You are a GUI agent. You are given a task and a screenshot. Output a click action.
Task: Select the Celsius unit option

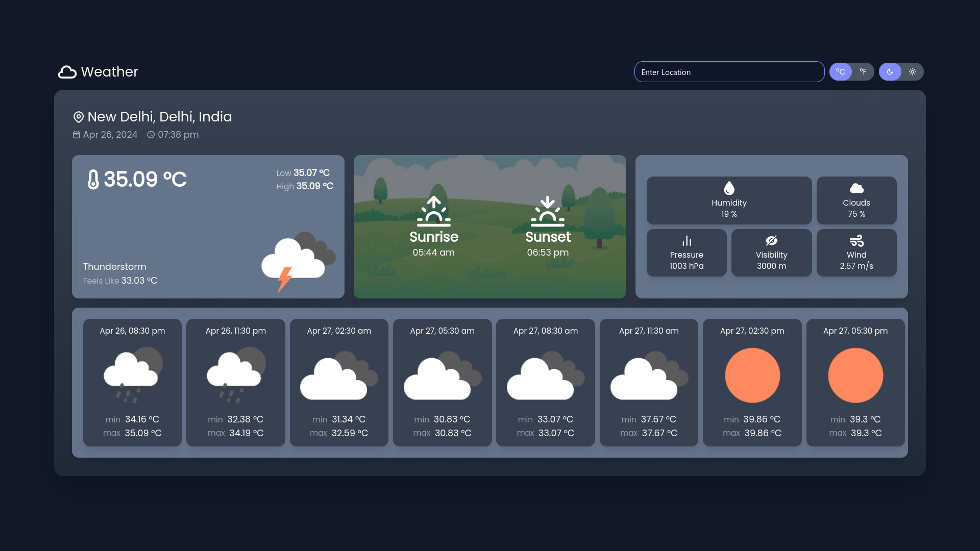[x=841, y=72]
